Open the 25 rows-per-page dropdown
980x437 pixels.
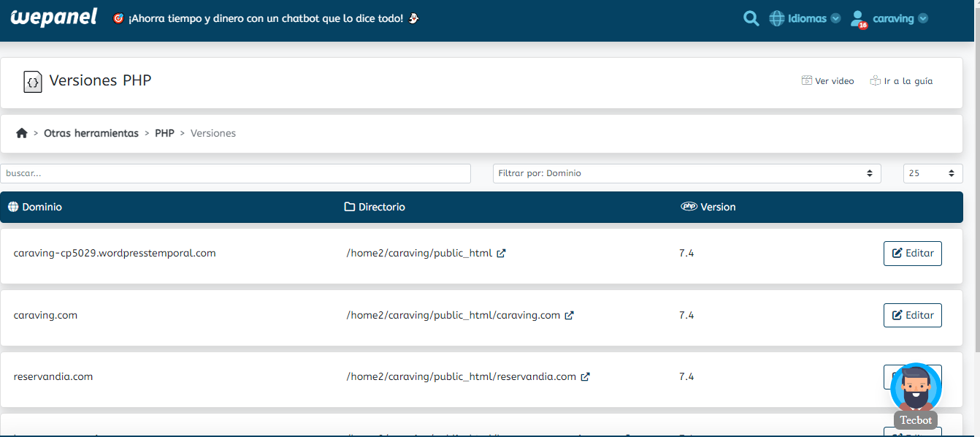click(x=933, y=173)
